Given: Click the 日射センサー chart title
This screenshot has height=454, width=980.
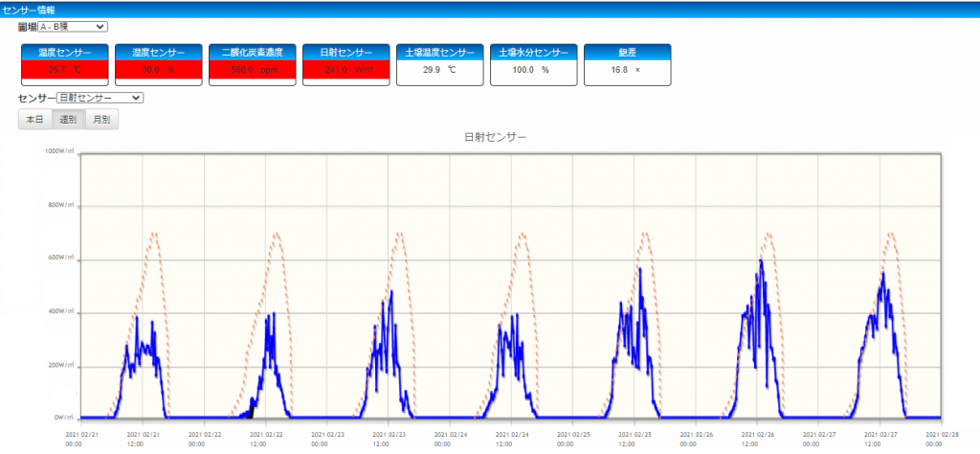Looking at the screenshot, I should [495, 138].
